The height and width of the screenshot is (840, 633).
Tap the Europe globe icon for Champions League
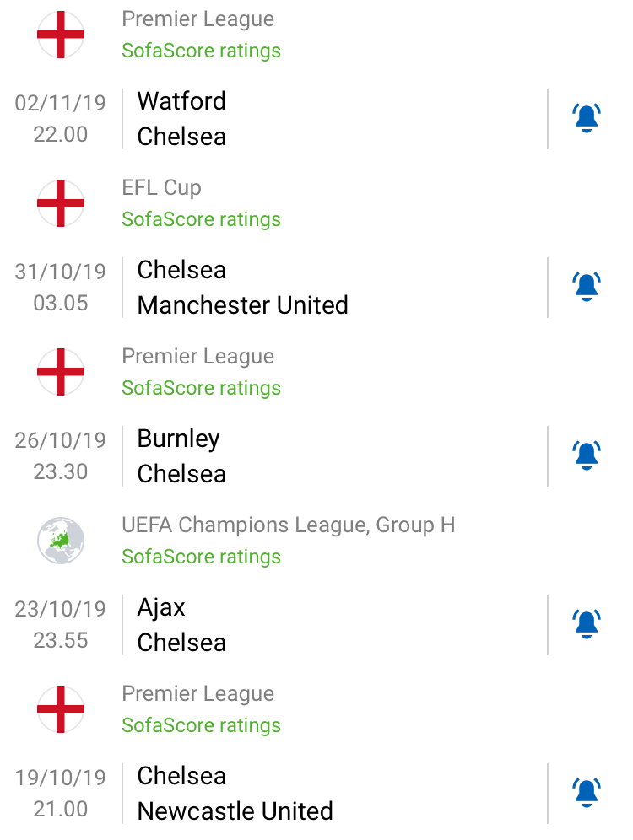pyautogui.click(x=61, y=541)
